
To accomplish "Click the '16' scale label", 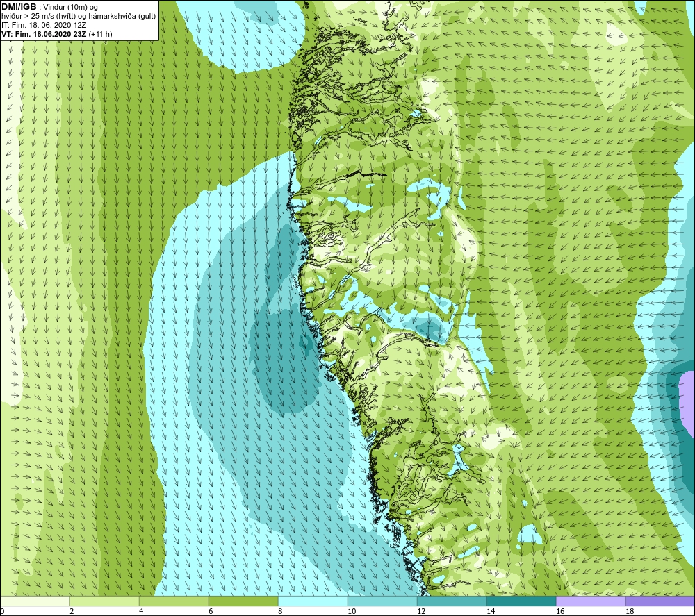I will click(560, 612).
